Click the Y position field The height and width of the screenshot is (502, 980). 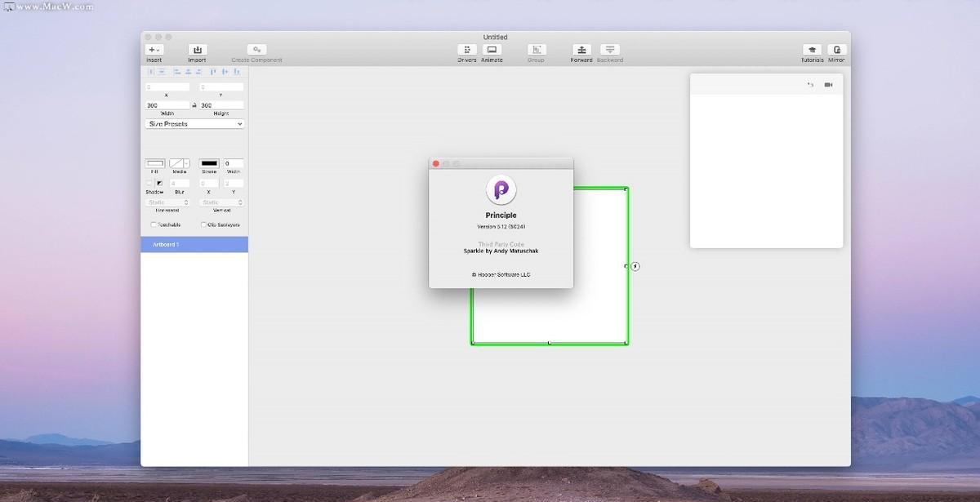pyautogui.click(x=221, y=87)
